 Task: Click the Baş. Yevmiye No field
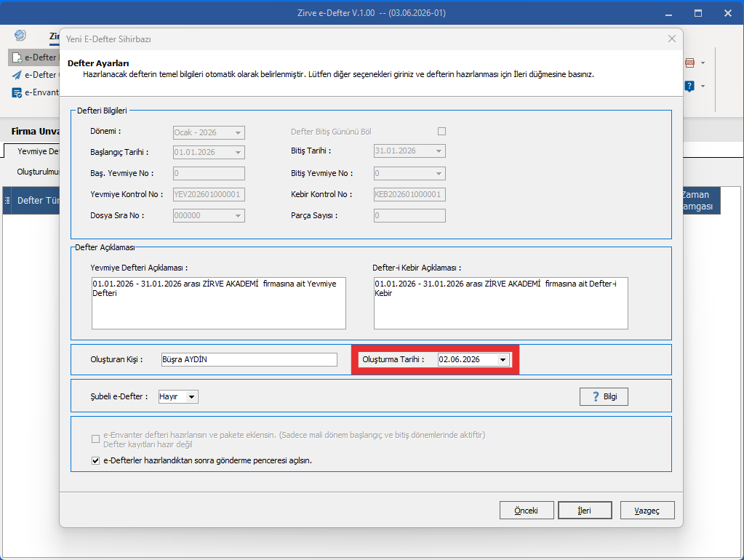(209, 174)
